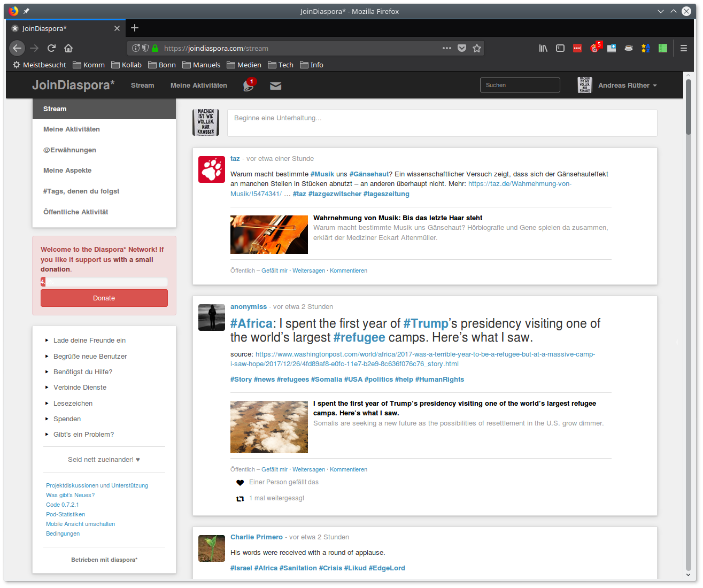Click the donation progress bar

coord(104,282)
